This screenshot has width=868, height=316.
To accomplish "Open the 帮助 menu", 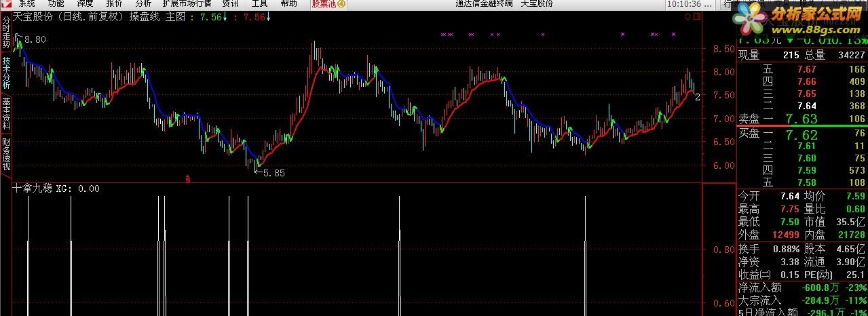I will click(x=288, y=3).
